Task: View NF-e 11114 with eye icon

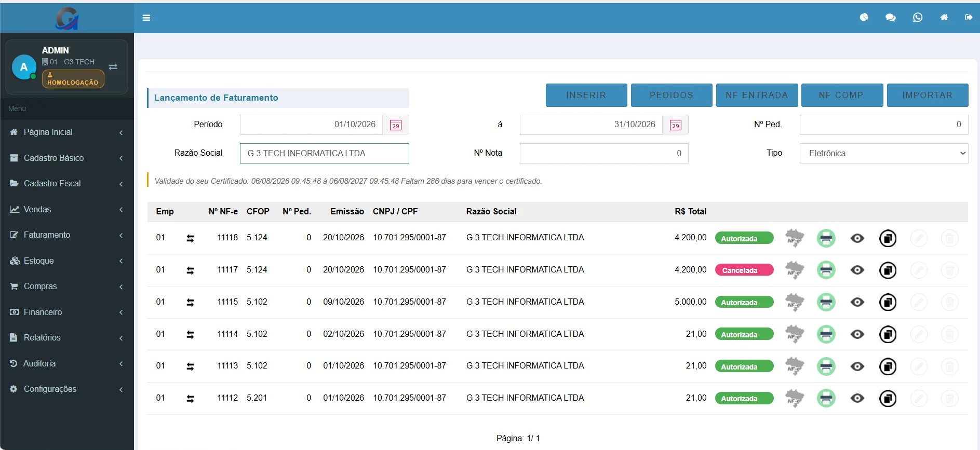Action: pos(857,334)
